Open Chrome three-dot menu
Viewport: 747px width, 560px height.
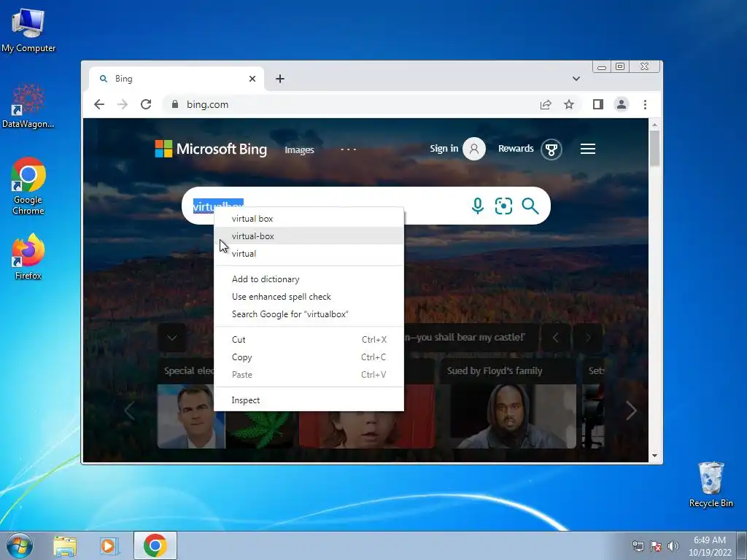[x=645, y=104]
